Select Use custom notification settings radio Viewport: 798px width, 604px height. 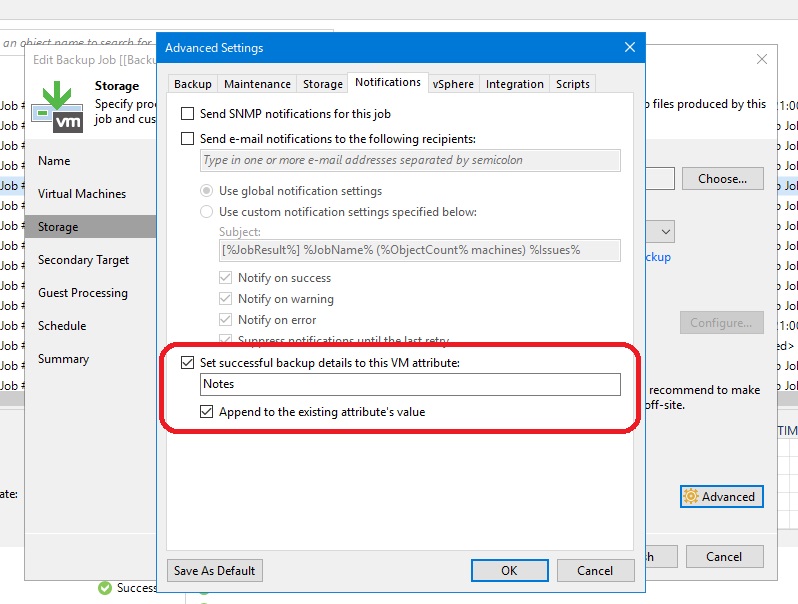click(206, 212)
